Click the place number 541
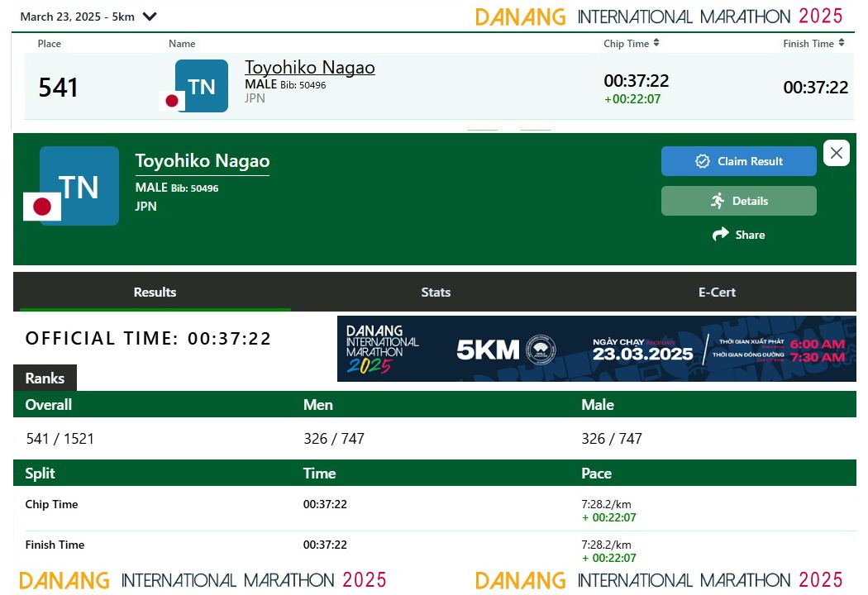This screenshot has width=868, height=595. pyautogui.click(x=58, y=88)
